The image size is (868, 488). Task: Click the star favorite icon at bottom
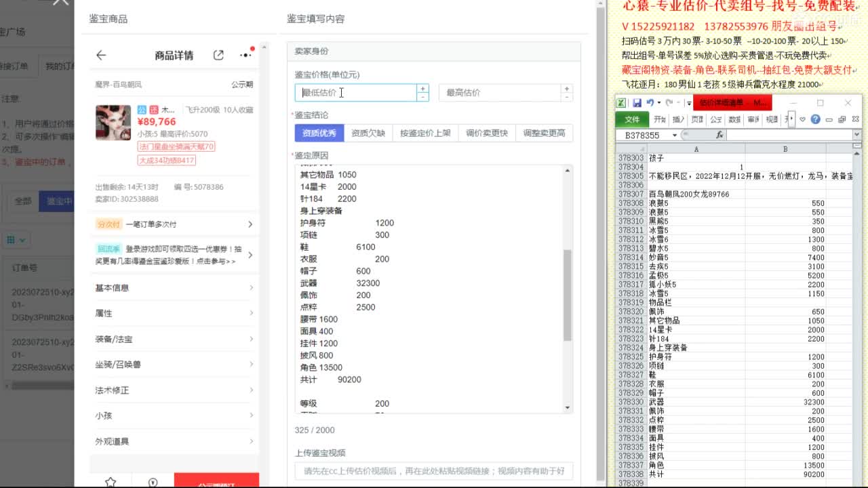(110, 482)
